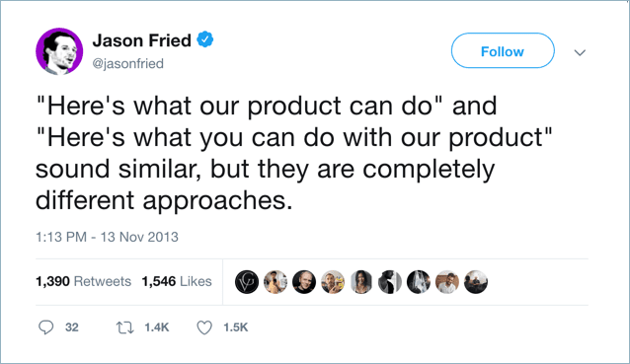Like the tweet with heart icon
This screenshot has width=630, height=364.
(x=204, y=328)
